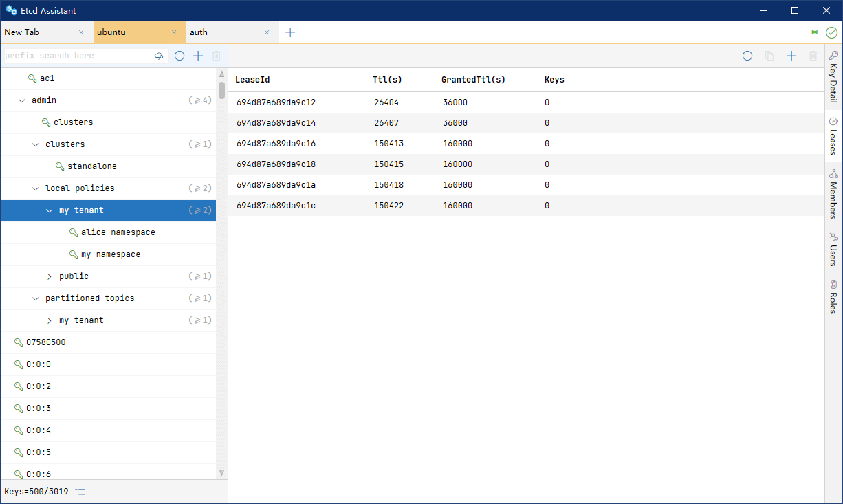Screen dimensions: 843x504
Task: Click the key tree scrollbar down arrow
Action: tap(221, 472)
